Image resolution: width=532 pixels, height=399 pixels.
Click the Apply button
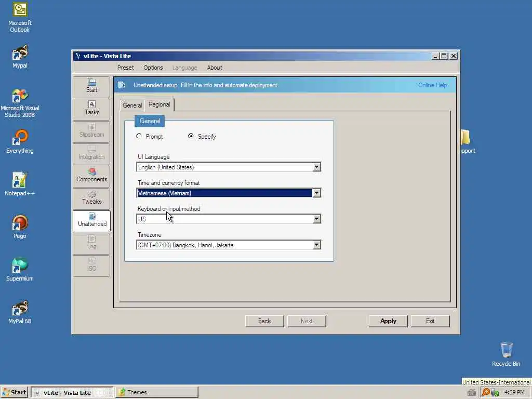point(388,321)
